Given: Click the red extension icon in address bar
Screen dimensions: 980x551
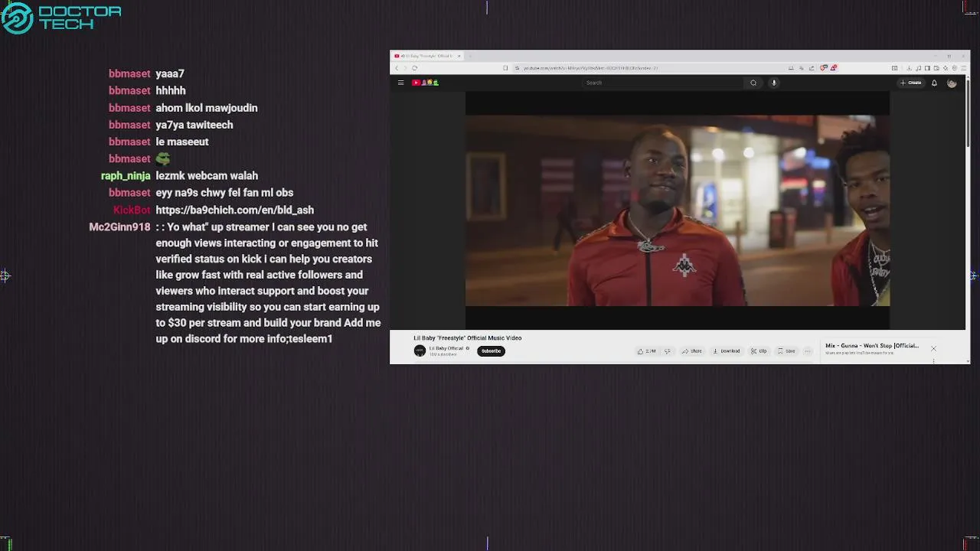Looking at the screenshot, I should point(834,68).
